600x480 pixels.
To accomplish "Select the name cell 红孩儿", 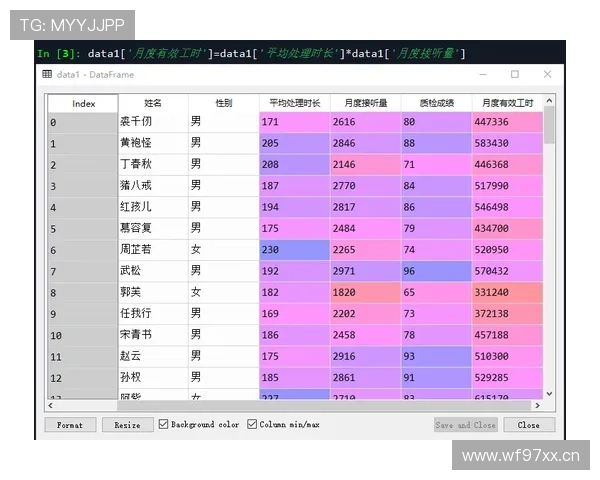I will 153,207.
